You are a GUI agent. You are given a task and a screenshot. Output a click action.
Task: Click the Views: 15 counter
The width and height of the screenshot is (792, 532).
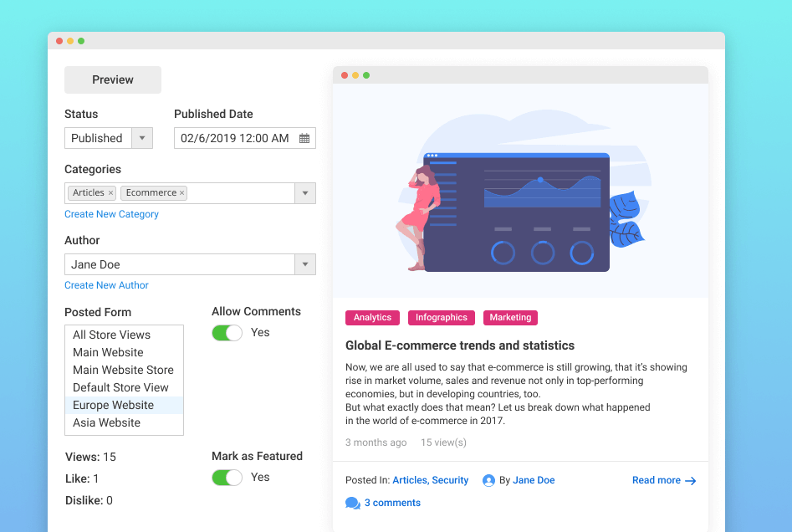click(x=90, y=458)
